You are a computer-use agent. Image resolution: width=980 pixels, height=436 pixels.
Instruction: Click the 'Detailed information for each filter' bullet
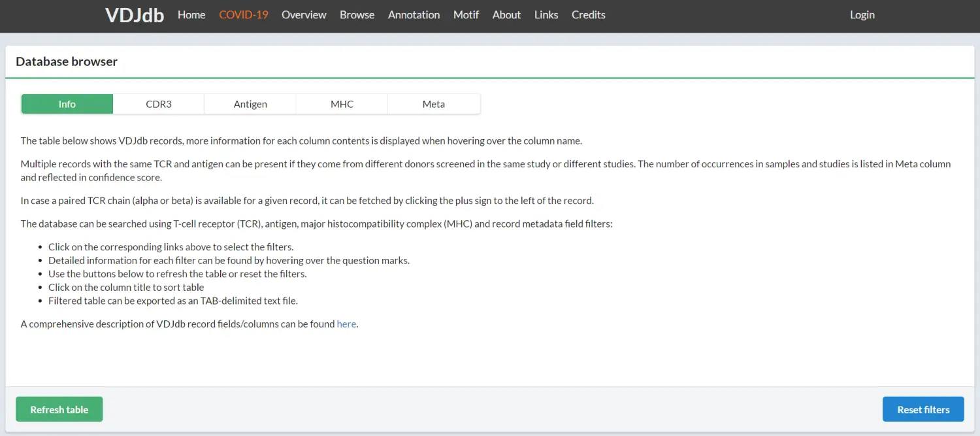click(x=229, y=260)
